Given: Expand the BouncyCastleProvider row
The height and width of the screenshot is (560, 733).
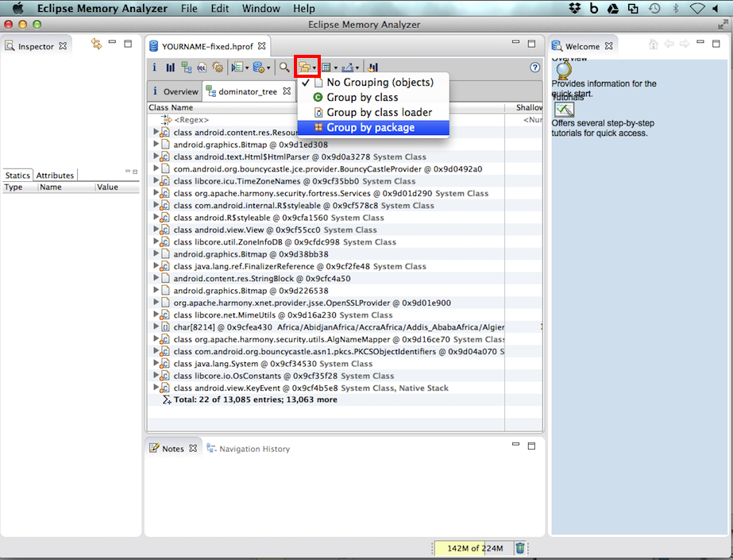Looking at the screenshot, I should pyautogui.click(x=156, y=168).
